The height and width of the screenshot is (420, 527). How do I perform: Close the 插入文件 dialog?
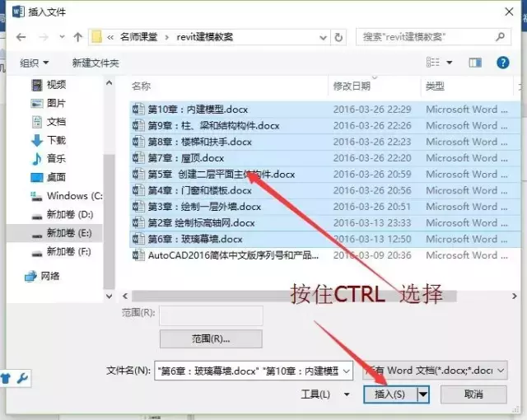[x=509, y=12]
